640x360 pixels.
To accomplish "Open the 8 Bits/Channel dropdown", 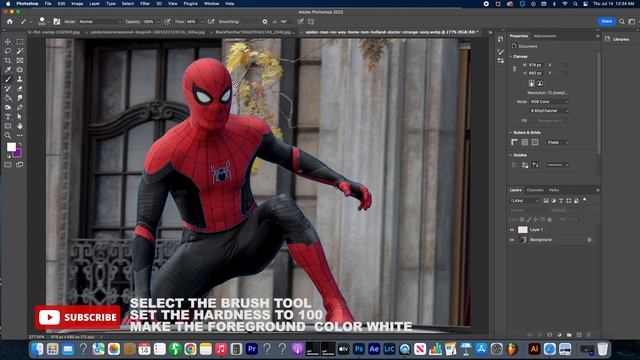I will pyautogui.click(x=549, y=111).
